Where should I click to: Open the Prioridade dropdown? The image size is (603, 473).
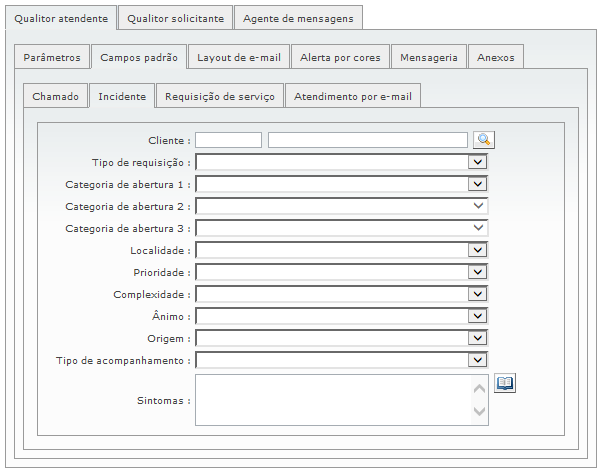click(341, 272)
